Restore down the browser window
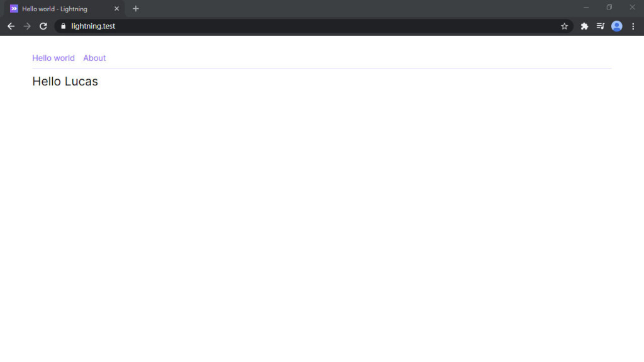644x362 pixels. pos(609,7)
